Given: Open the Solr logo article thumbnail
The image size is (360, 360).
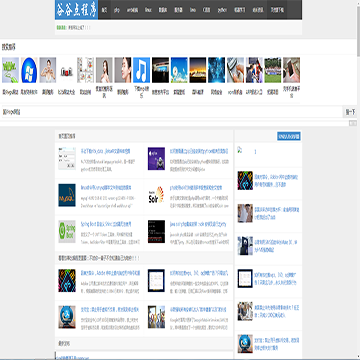Looking at the screenshot, I should (x=156, y=195).
